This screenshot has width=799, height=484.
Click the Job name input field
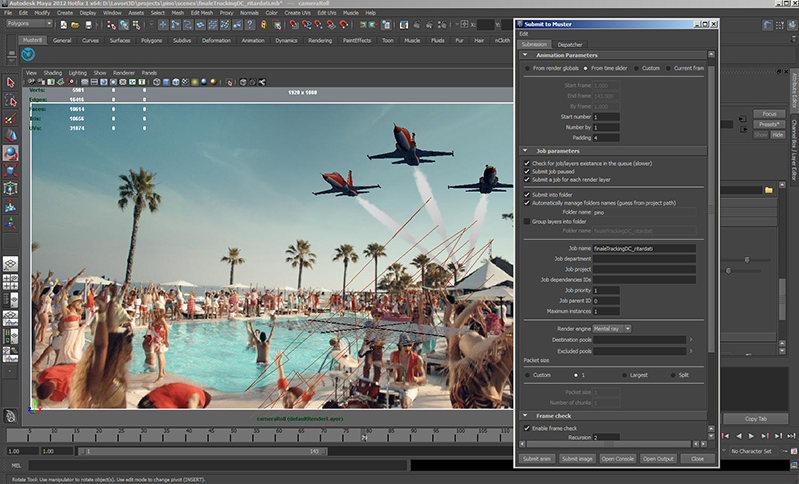pos(644,249)
